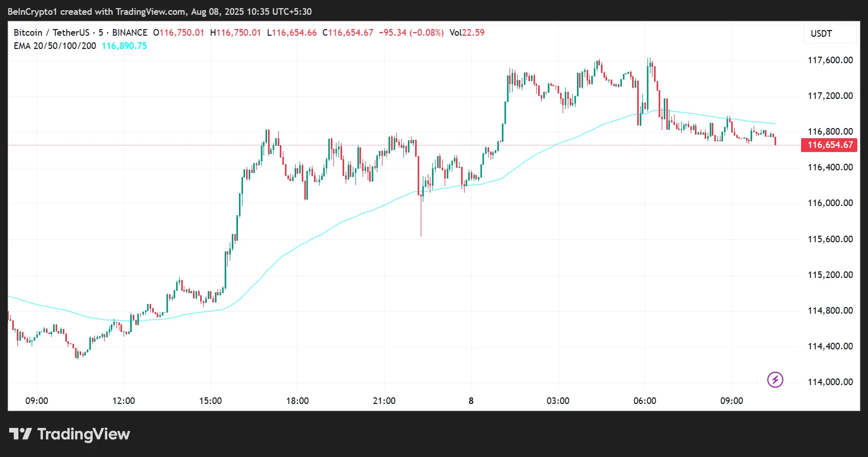Click the 12:00 time axis label
Screen dimensions: 868x457
point(124,401)
